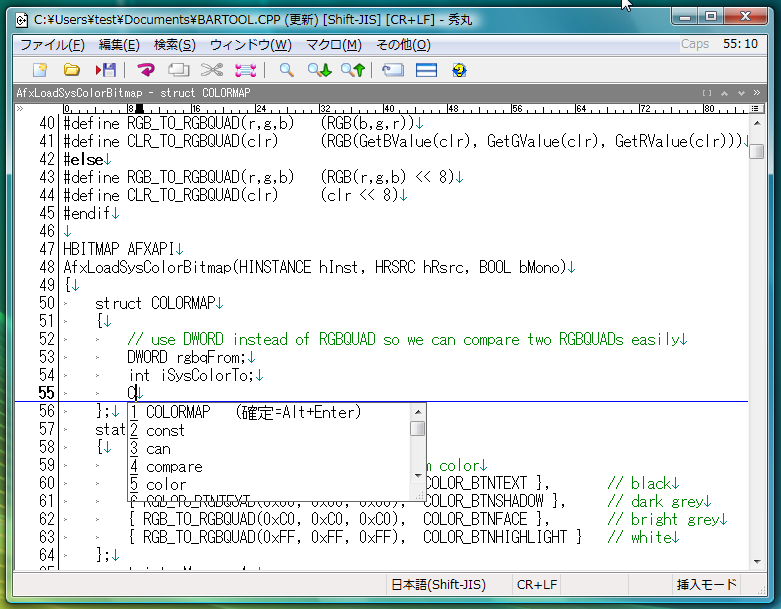Click the CR+LF status bar field

(x=537, y=585)
